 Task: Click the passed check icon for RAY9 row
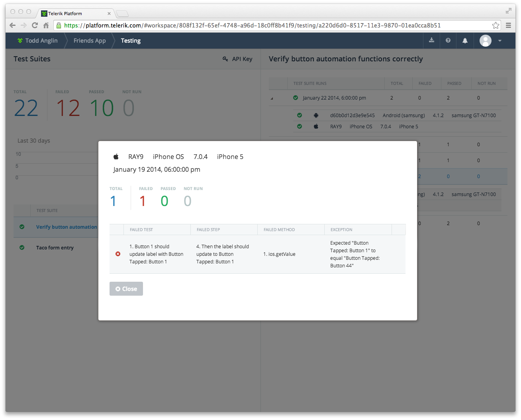point(300,127)
